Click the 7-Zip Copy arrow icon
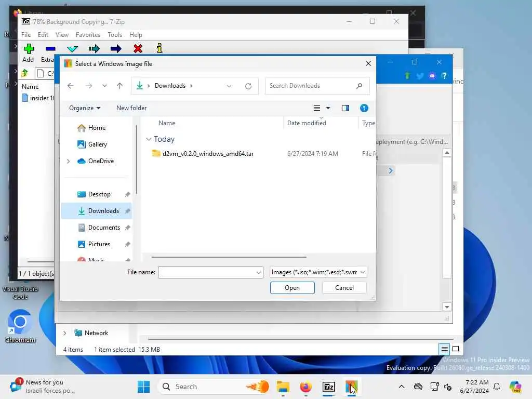The image size is (532, 399). coord(94,49)
